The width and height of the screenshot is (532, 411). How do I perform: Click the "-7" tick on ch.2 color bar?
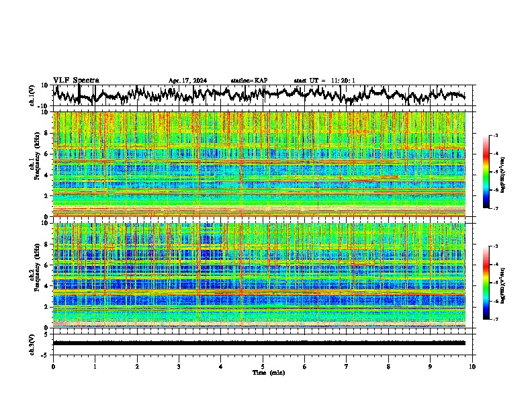[496, 320]
